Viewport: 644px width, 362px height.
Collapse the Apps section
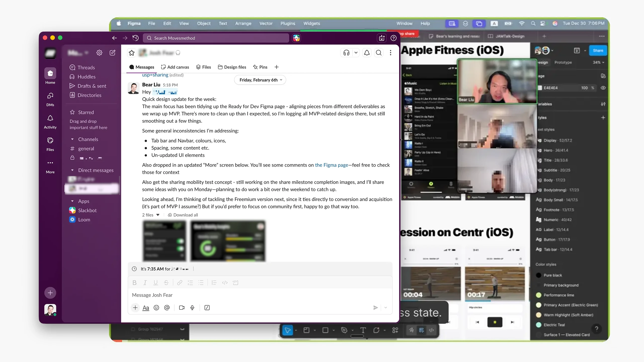(x=72, y=201)
